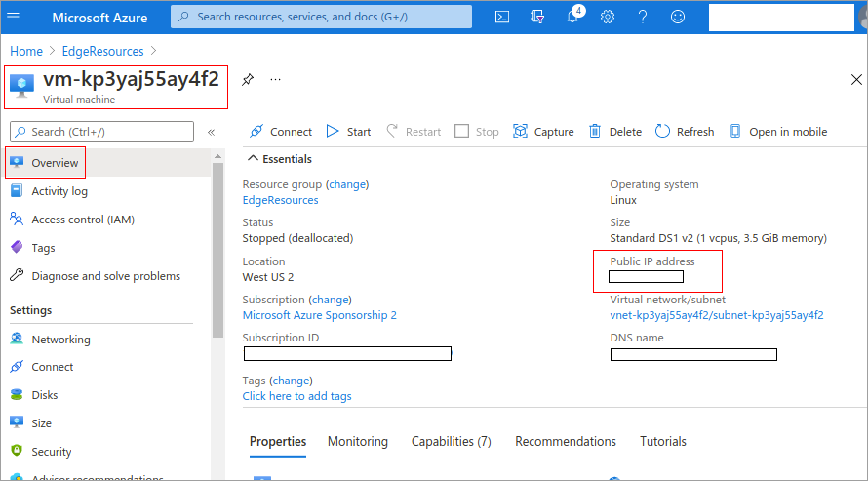Open portal settings gear icon
The image size is (868, 481).
point(608,18)
